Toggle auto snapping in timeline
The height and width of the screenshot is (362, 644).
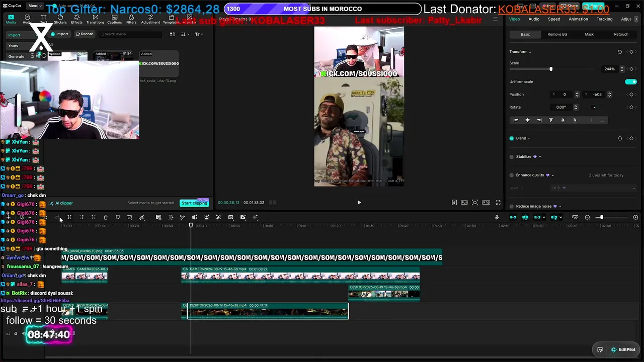click(x=525, y=217)
